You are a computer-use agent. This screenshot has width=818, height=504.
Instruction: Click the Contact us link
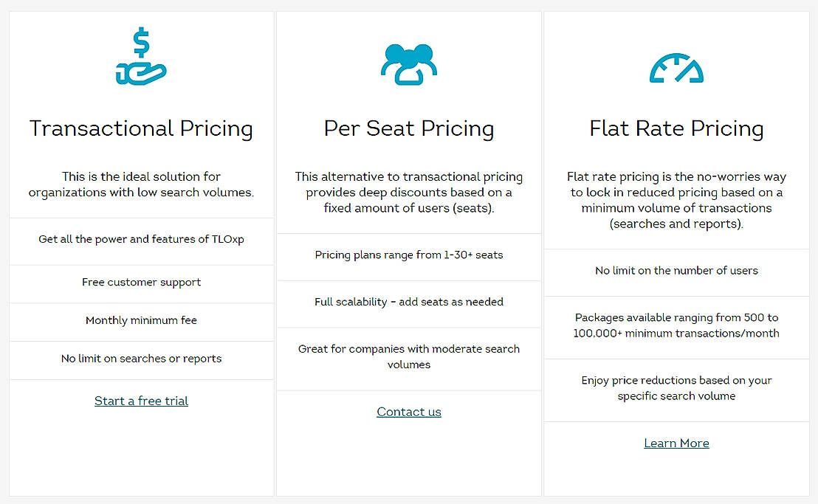409,412
